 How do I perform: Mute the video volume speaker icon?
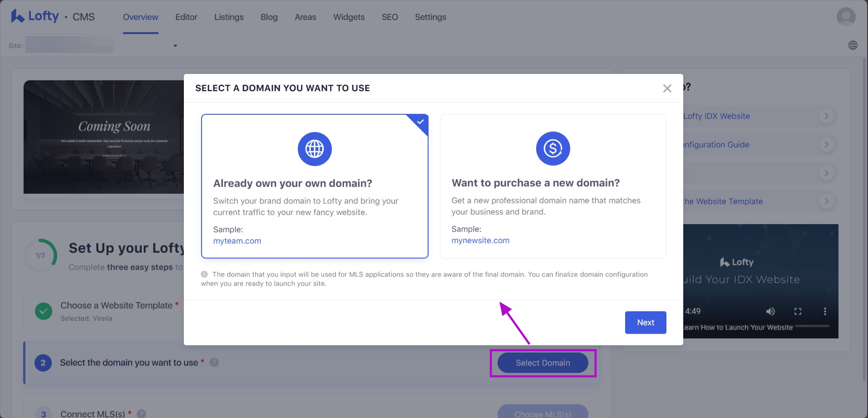pos(770,311)
